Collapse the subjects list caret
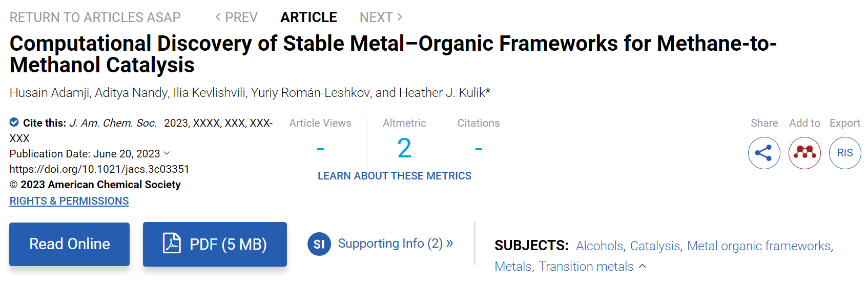The width and height of the screenshot is (868, 281). (643, 266)
